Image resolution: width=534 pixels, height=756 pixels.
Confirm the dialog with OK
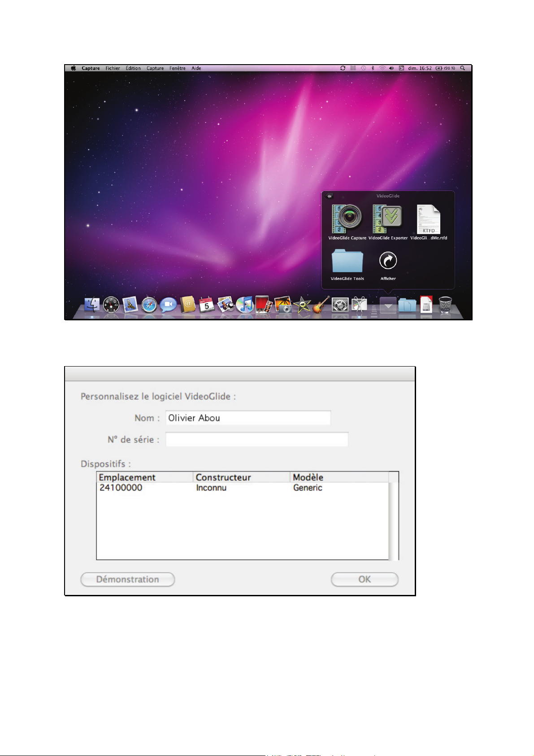pos(365,579)
